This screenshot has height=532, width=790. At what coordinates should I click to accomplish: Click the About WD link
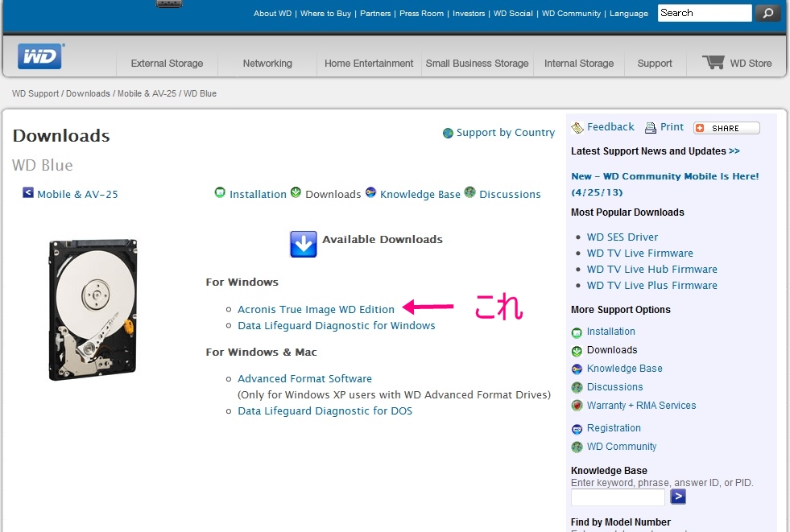[272, 14]
